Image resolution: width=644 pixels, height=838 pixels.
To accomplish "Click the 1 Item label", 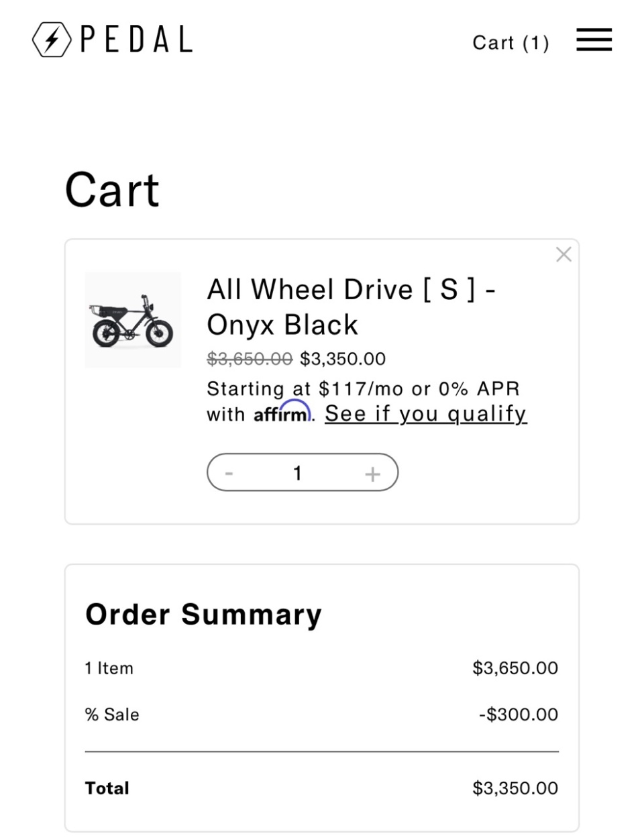I will 109,668.
